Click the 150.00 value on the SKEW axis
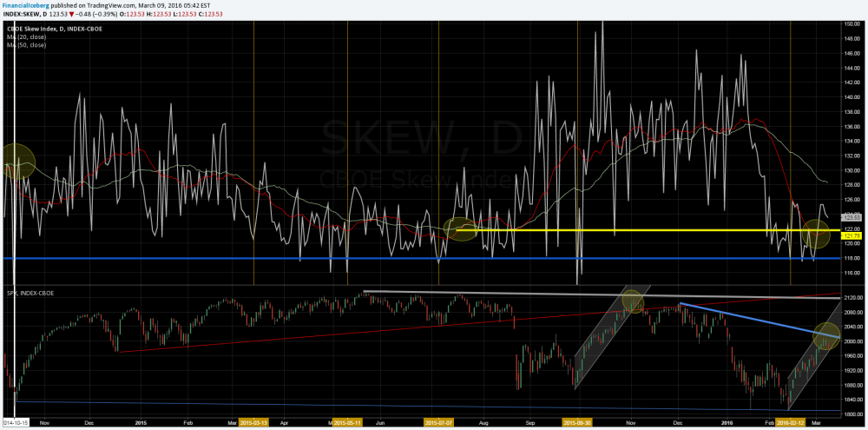The height and width of the screenshot is (430, 868). point(852,23)
